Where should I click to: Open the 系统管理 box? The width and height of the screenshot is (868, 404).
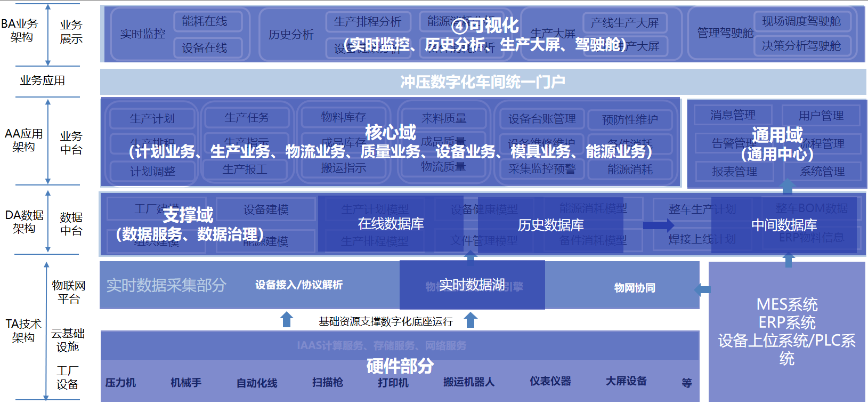coord(822,172)
